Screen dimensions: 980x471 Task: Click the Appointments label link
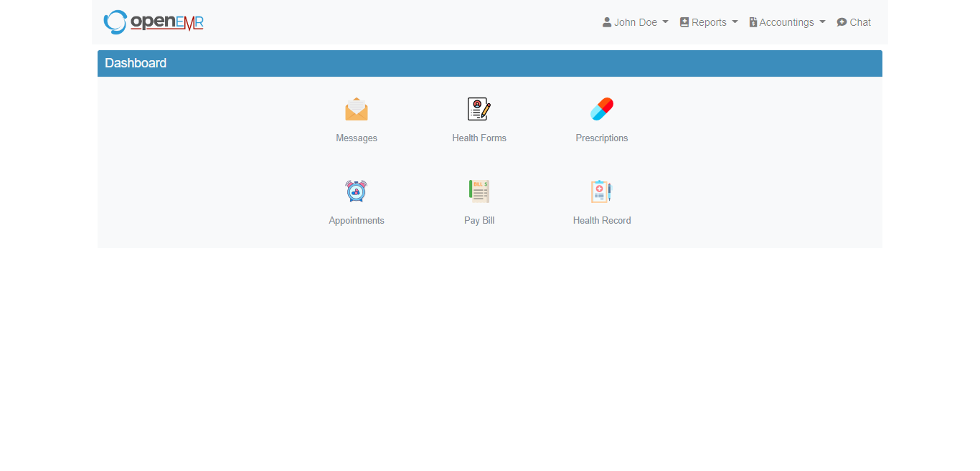click(x=357, y=221)
